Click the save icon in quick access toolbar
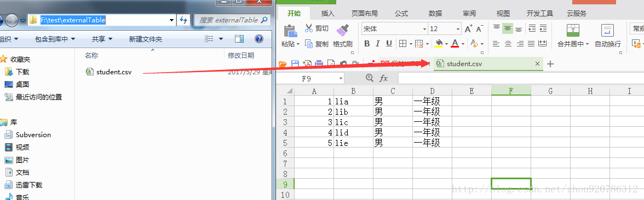The image size is (644, 200). point(295,63)
